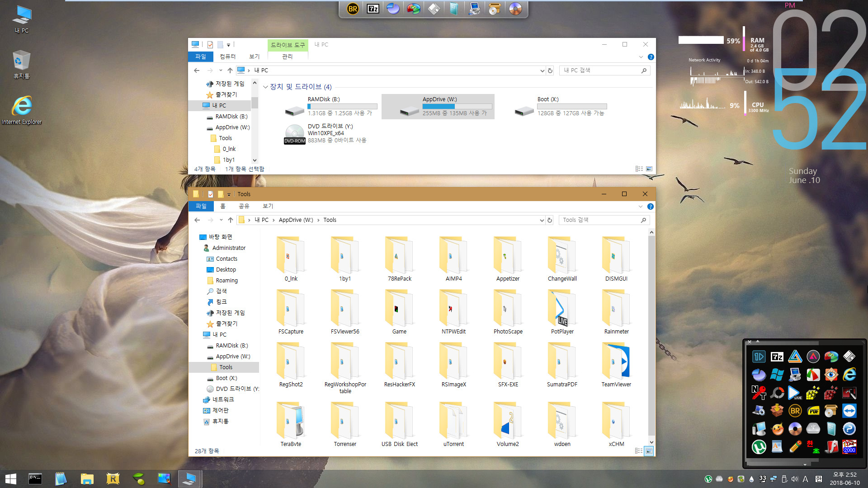Screen dimensions: 868x488
Task: Open the PotPlayer folder in Tools window
Action: pos(562,312)
